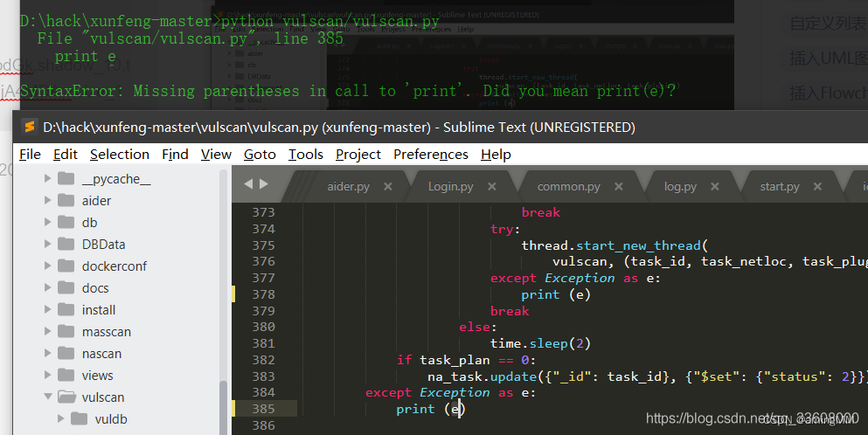The width and height of the screenshot is (868, 435).
Task: Switch to the common.py tab
Action: click(568, 187)
